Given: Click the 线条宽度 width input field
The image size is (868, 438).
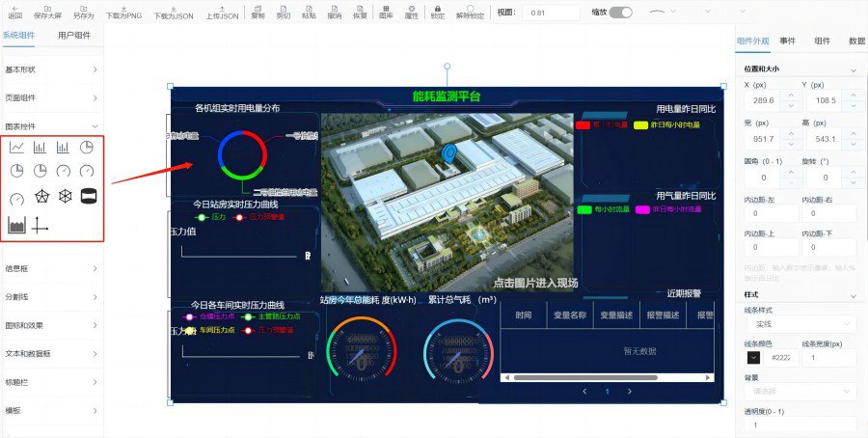Looking at the screenshot, I should click(828, 358).
